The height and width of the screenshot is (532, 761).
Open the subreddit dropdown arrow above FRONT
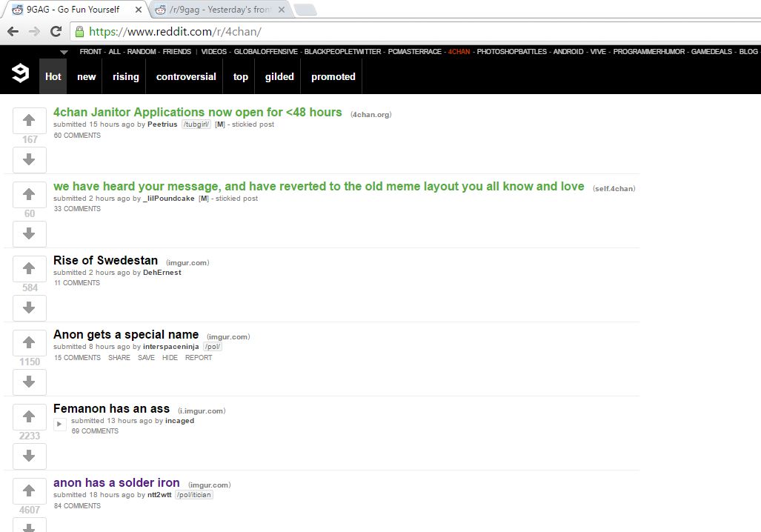pos(63,52)
